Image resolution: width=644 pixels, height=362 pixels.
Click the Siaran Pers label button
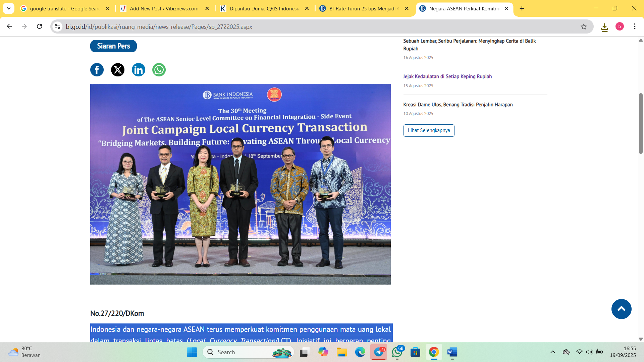[x=113, y=46]
